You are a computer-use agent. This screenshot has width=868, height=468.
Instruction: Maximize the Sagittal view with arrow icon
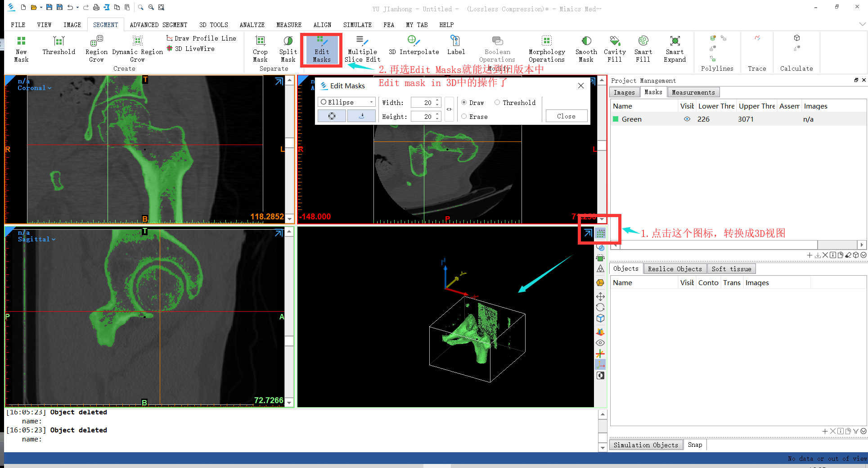pyautogui.click(x=279, y=233)
